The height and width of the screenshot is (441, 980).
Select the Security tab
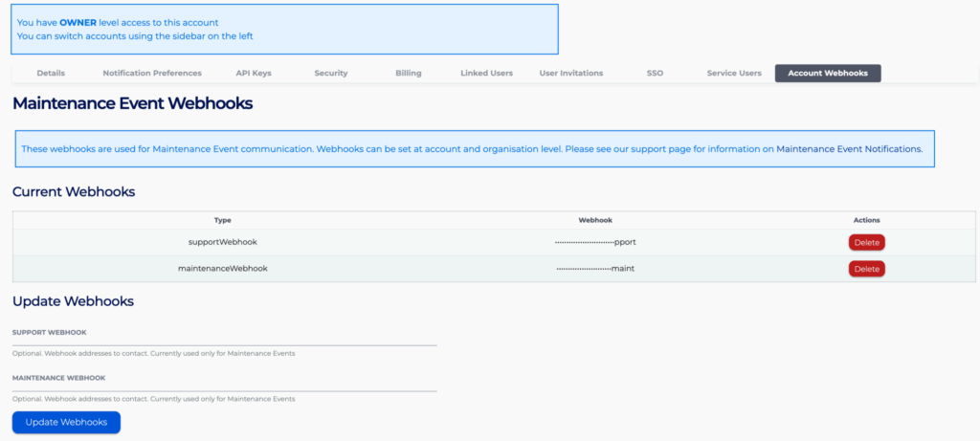(x=331, y=73)
